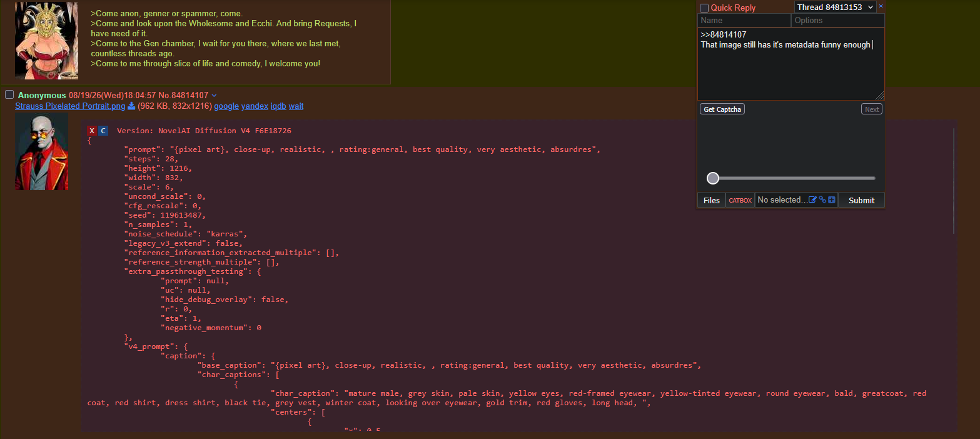Click the "n_samples": 1 line

click(158, 225)
